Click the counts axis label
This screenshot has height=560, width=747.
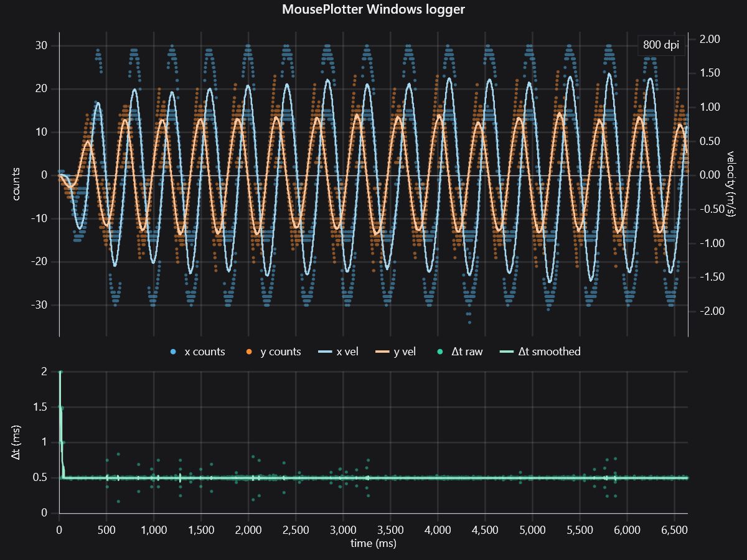click(x=17, y=184)
